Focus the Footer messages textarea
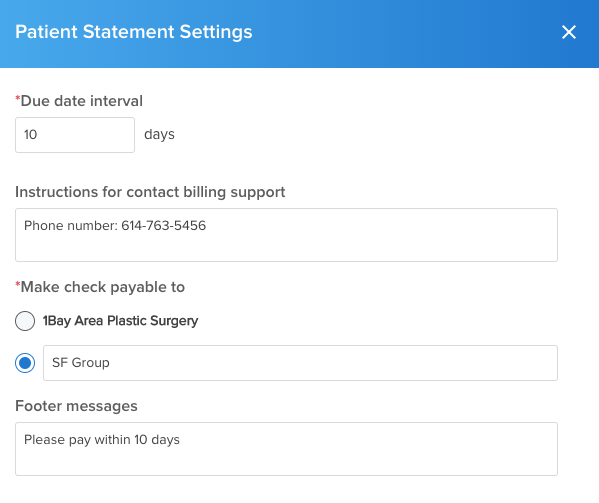The image size is (599, 503). [287, 449]
